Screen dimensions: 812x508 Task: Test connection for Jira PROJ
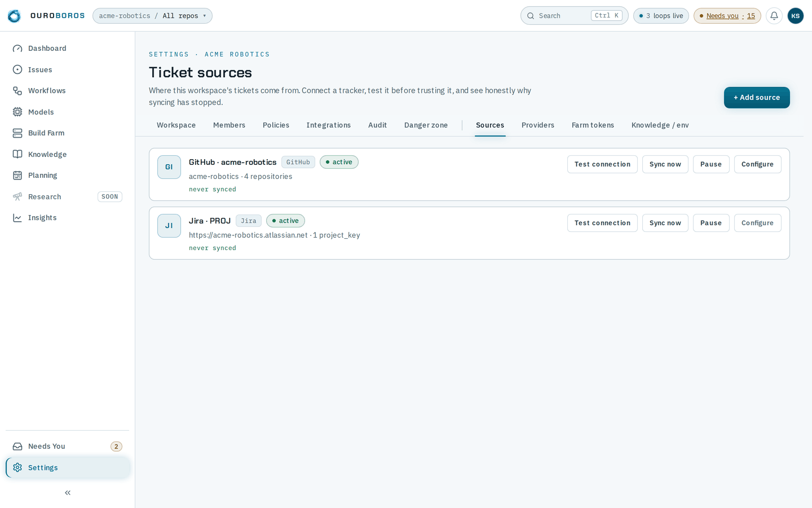[x=602, y=223]
